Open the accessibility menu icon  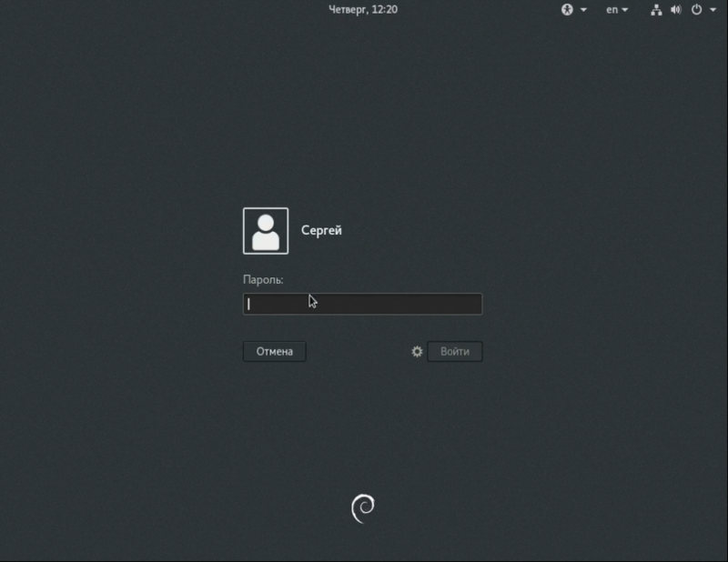(567, 10)
